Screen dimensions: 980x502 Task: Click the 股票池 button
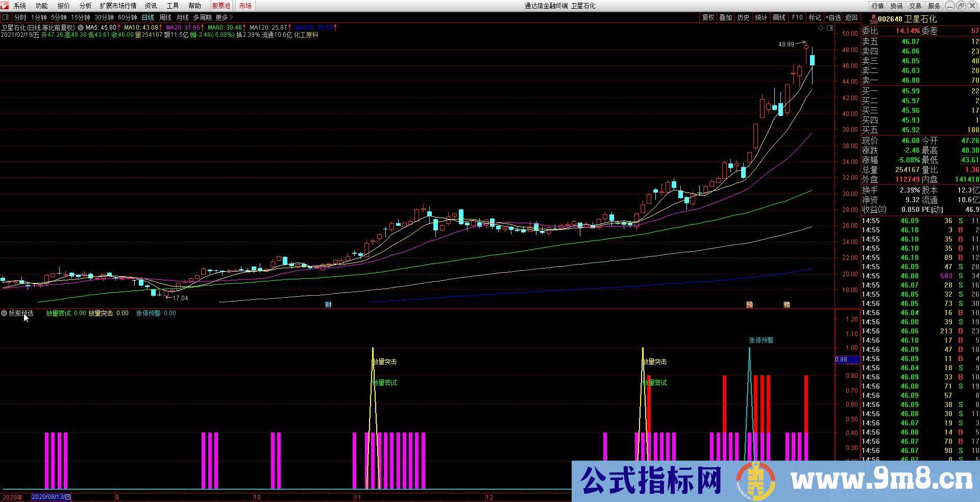[x=221, y=6]
